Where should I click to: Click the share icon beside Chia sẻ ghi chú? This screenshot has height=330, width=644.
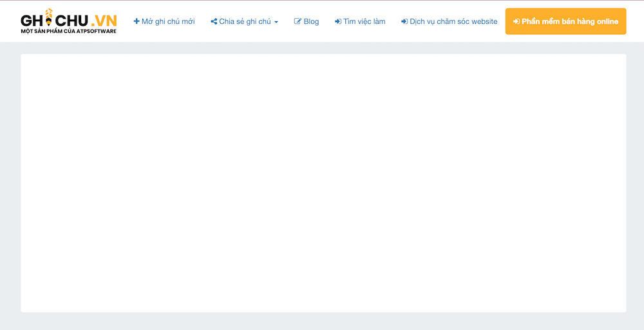coord(214,21)
